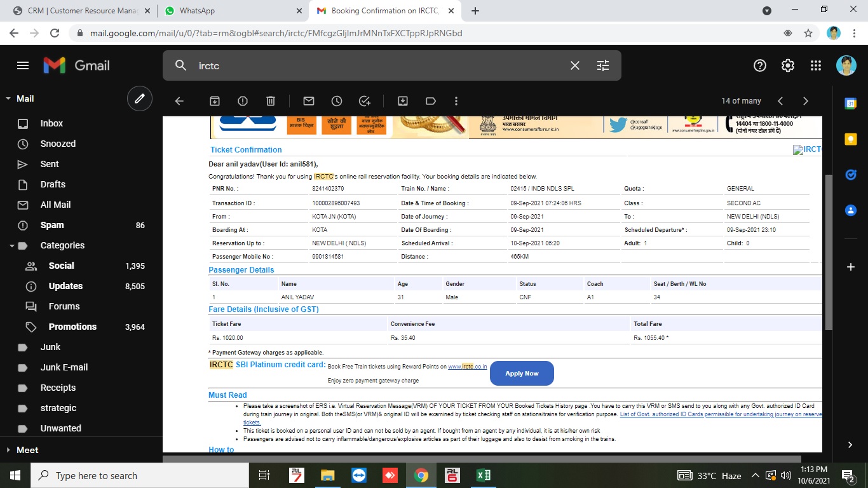Collapse the Categories label
Screen dimensions: 868x488
[x=12, y=246]
